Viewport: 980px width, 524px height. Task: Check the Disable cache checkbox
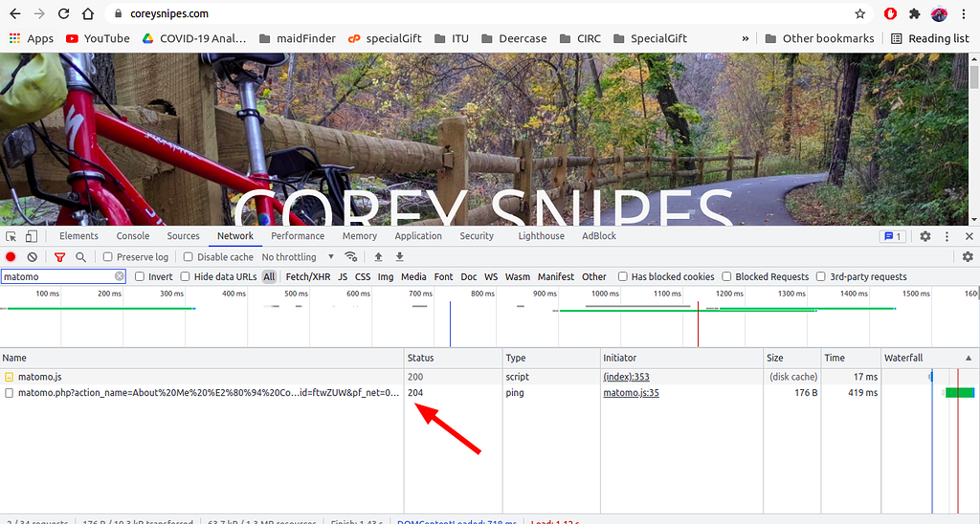click(x=189, y=257)
